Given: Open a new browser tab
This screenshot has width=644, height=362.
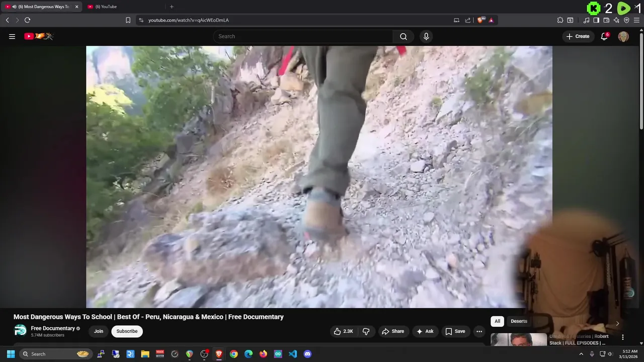Looking at the screenshot, I should coord(172,7).
